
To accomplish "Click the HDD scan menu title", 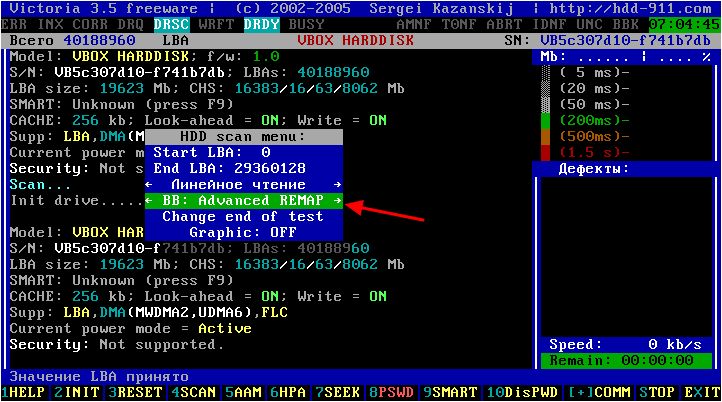I will [x=243, y=137].
